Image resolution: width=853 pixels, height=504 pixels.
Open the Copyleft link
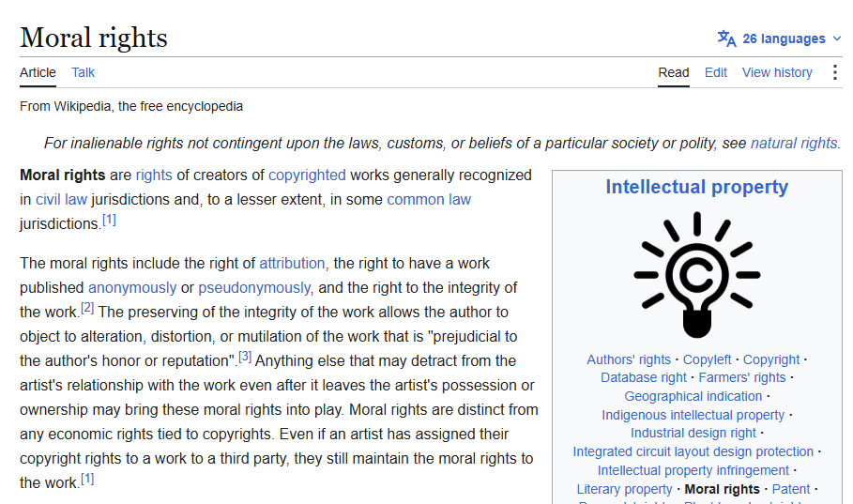click(707, 359)
